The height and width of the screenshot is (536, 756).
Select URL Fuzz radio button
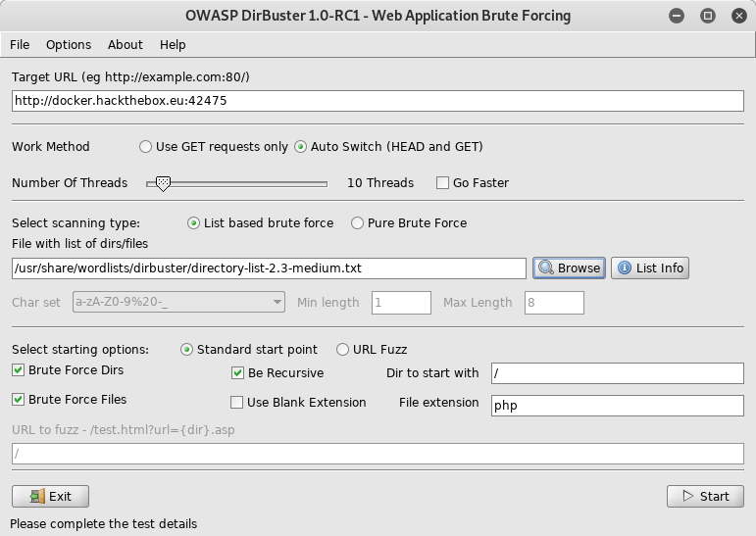(x=342, y=349)
